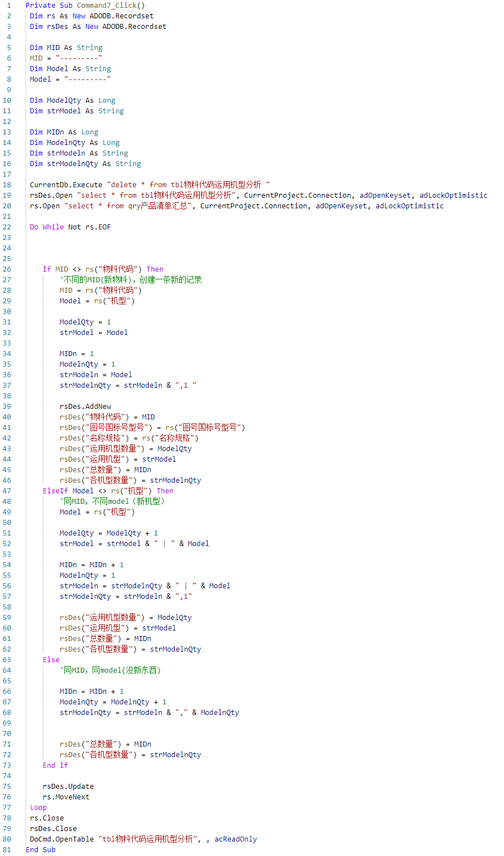Screen dimensions: 504x856
Task: Click the "Dim strModelnQty As String" line
Action: (x=85, y=164)
